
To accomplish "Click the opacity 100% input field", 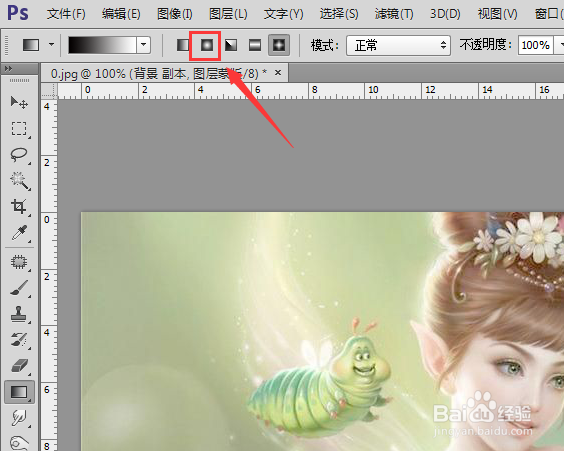I will tap(536, 45).
